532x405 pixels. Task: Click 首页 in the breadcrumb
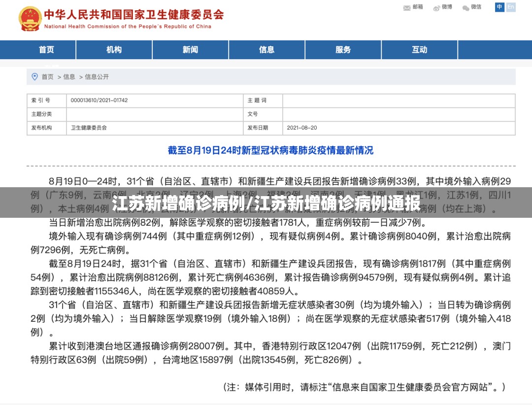(x=47, y=77)
